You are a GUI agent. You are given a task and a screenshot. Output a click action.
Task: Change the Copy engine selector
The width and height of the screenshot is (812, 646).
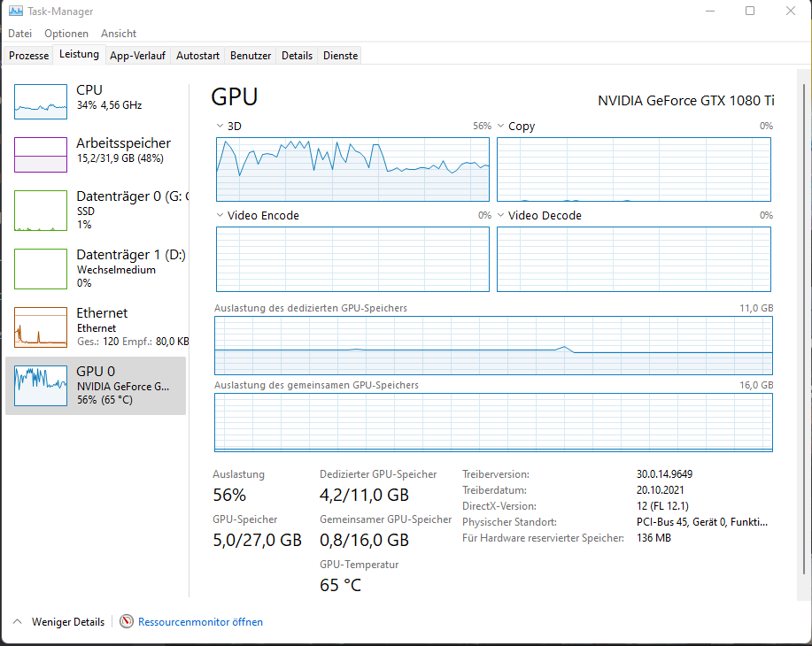coord(503,126)
